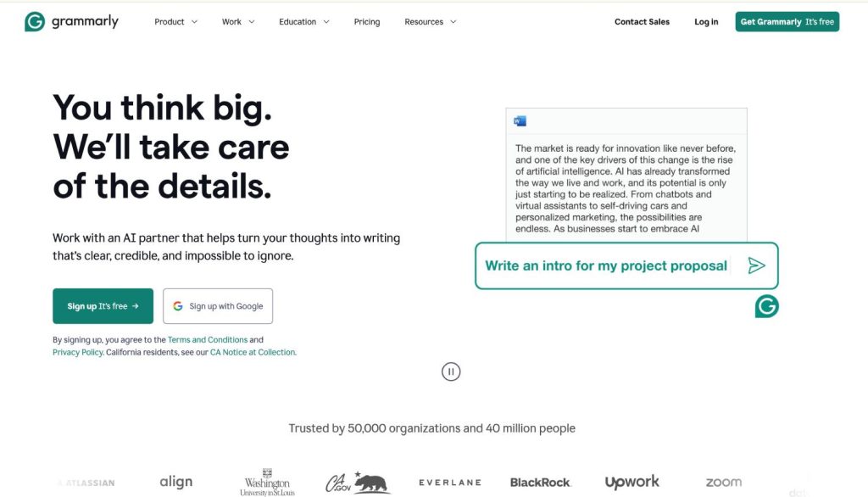Open the Resources dropdown
This screenshot has width=868, height=497.
[x=430, y=21]
